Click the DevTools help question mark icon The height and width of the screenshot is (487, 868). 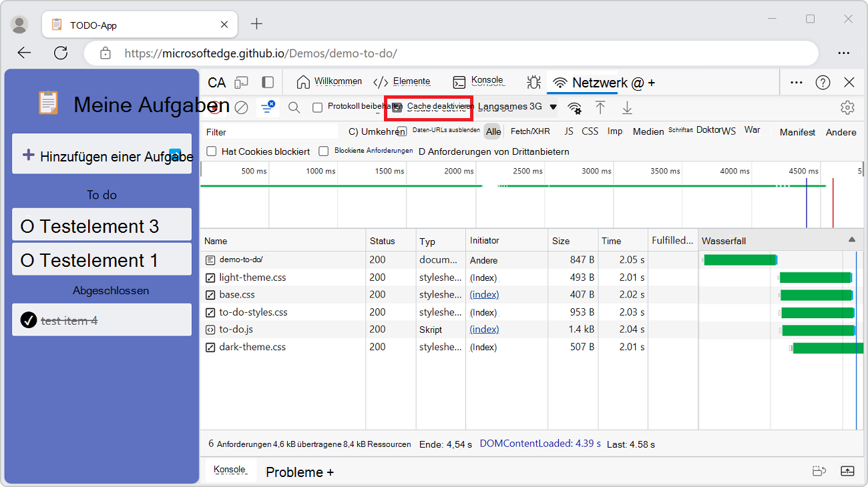(823, 82)
